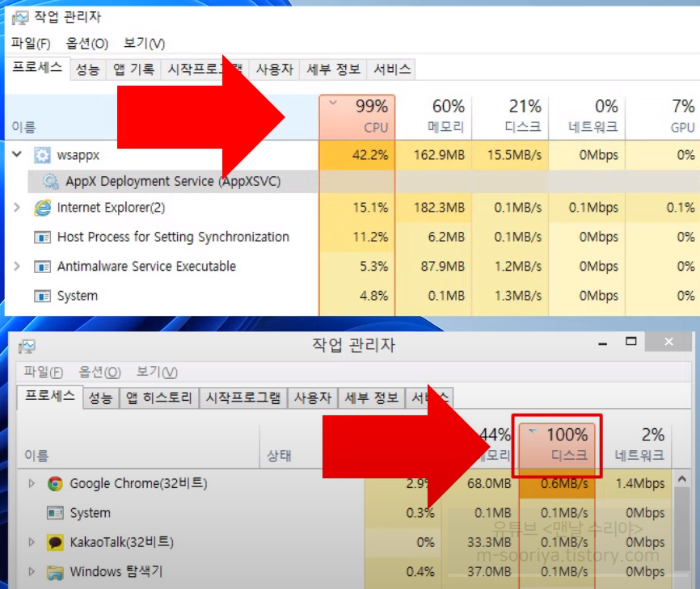Switch to 성능 tab in upper window
The height and width of the screenshot is (589, 700).
[88, 69]
